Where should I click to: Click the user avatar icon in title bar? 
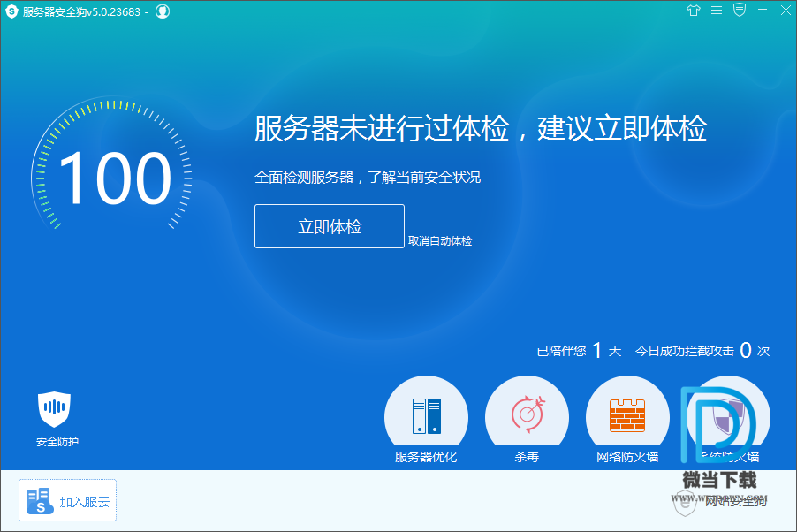point(163,11)
